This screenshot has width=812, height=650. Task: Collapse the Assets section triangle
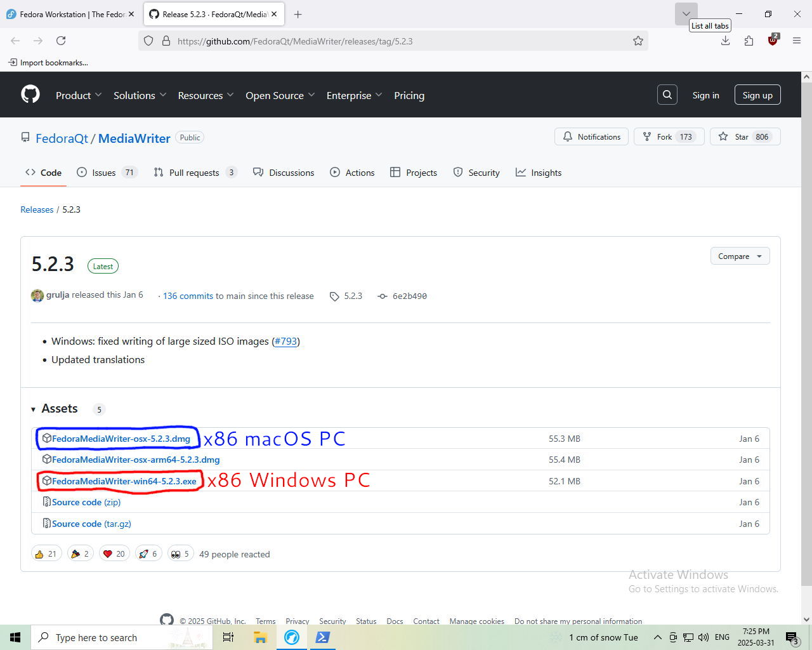coord(33,409)
